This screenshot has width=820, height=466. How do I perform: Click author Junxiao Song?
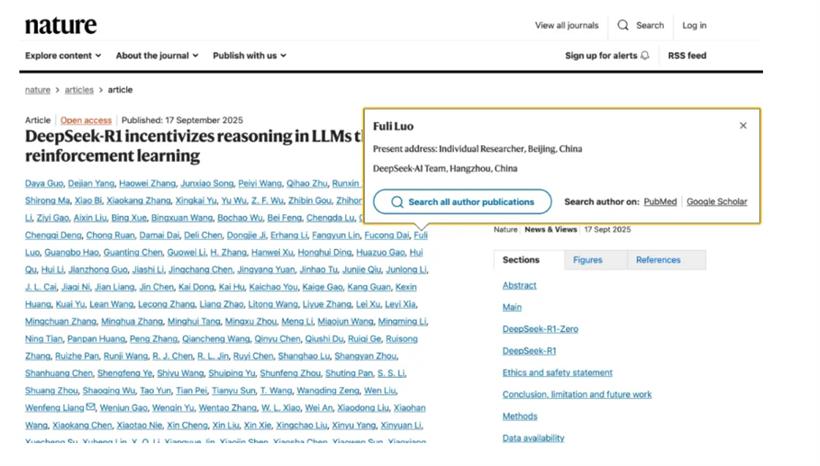(x=207, y=184)
